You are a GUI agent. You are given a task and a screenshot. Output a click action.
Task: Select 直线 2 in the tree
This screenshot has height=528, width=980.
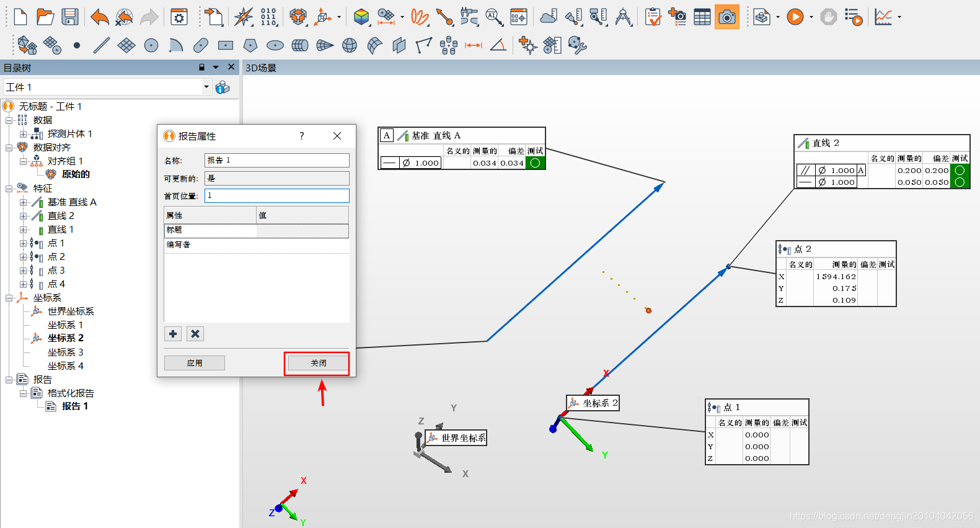[x=61, y=215]
